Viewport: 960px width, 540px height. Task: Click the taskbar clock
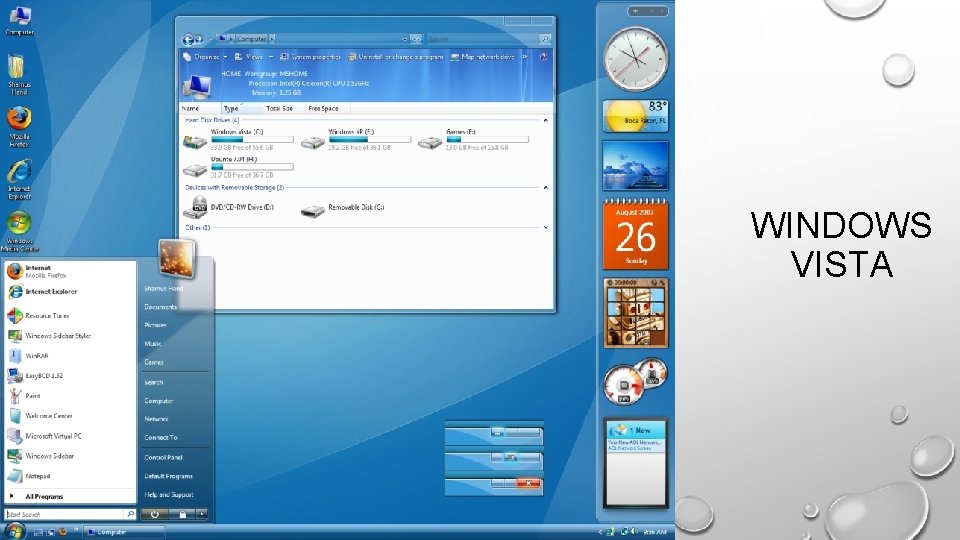[654, 532]
